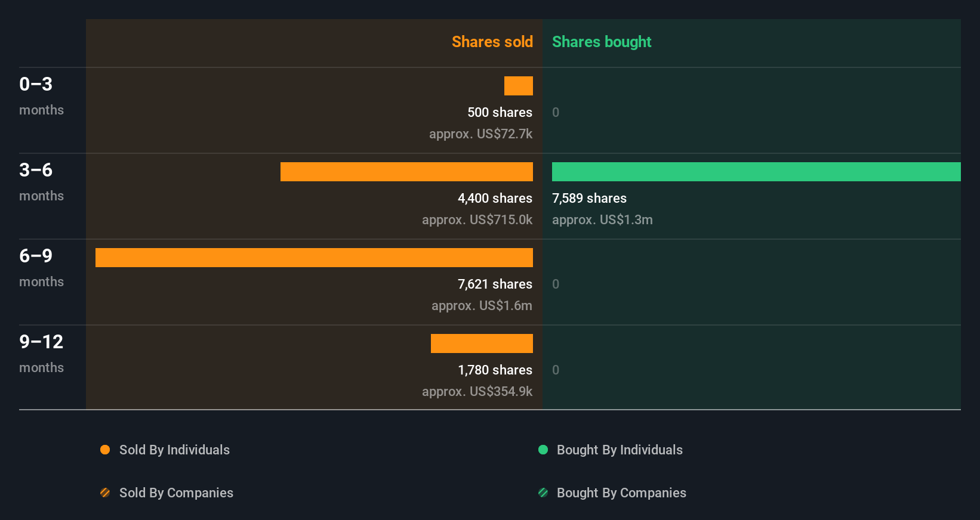Click the 7,589 shares value

click(x=589, y=198)
